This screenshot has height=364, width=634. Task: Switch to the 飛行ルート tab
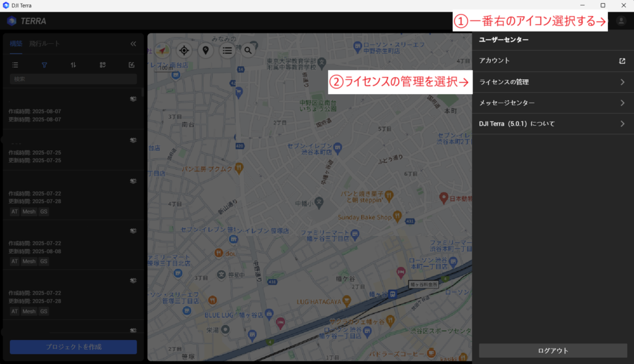[45, 44]
